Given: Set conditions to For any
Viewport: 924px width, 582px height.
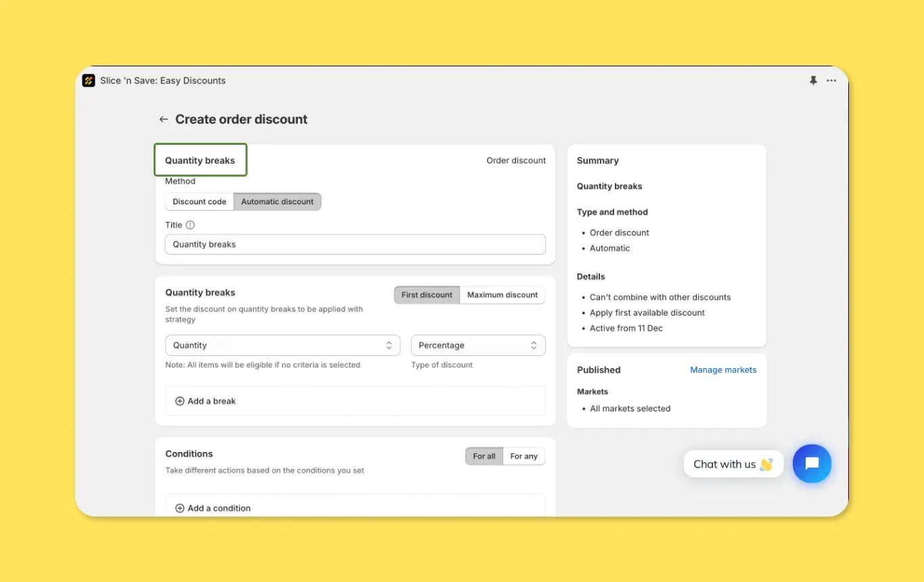Looking at the screenshot, I should coord(524,456).
